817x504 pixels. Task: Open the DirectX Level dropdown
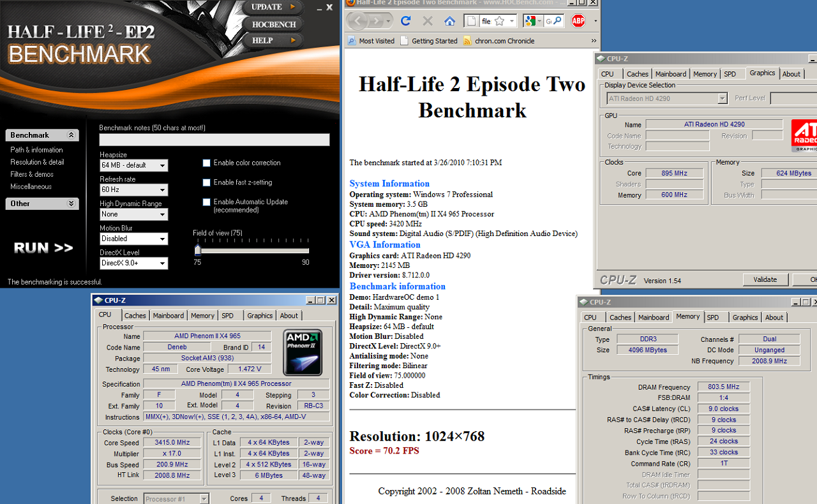[x=133, y=263]
